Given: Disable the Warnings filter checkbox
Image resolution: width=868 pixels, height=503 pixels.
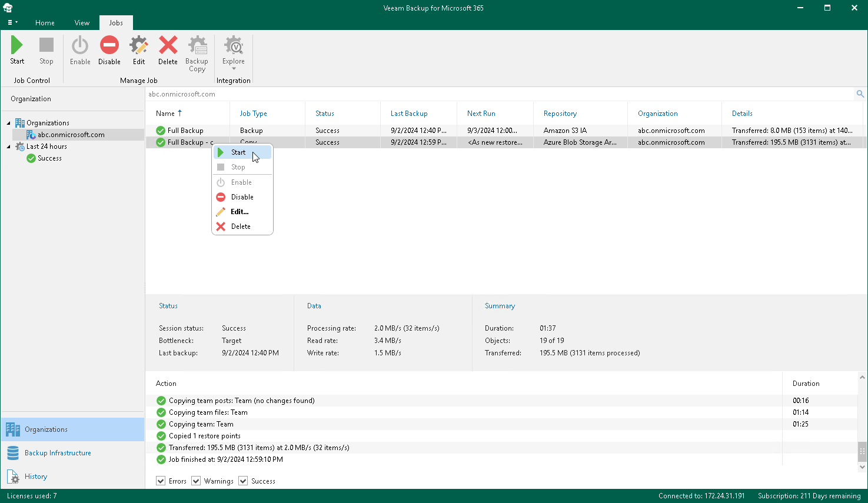Looking at the screenshot, I should (195, 481).
